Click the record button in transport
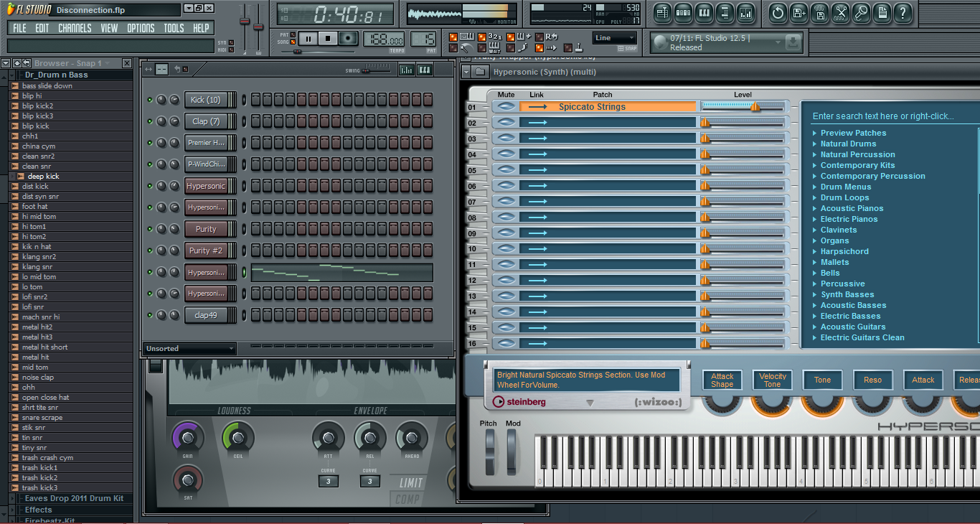980x524 pixels. click(349, 39)
